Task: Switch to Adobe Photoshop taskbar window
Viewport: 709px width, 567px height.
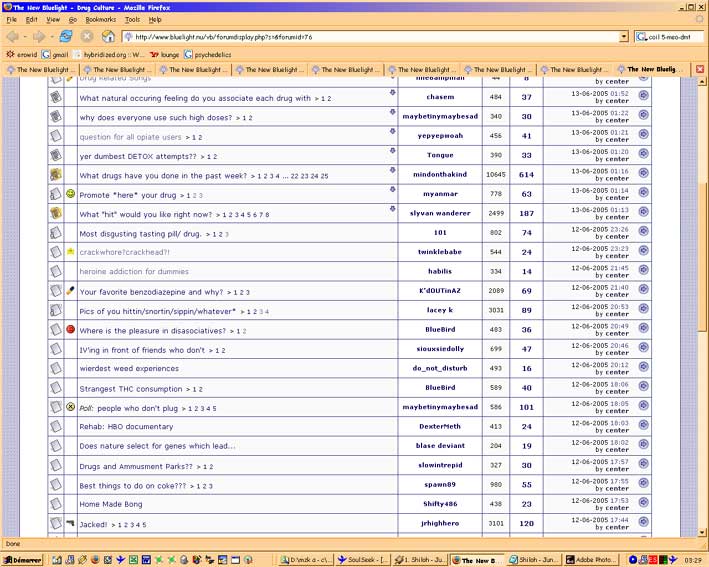Action: [592, 560]
